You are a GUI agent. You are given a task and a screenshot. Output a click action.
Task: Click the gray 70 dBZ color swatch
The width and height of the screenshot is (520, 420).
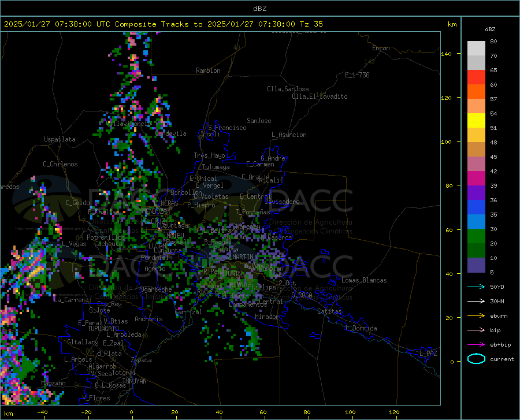click(476, 62)
